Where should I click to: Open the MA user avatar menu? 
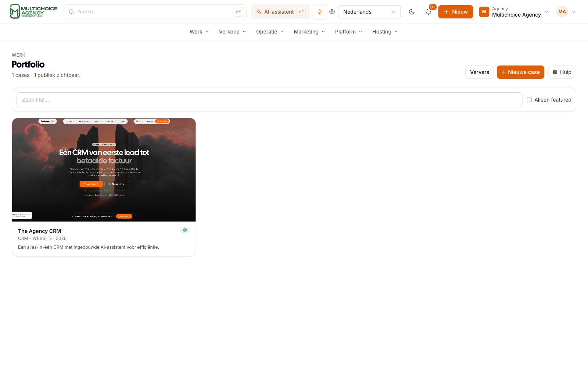[x=562, y=12]
